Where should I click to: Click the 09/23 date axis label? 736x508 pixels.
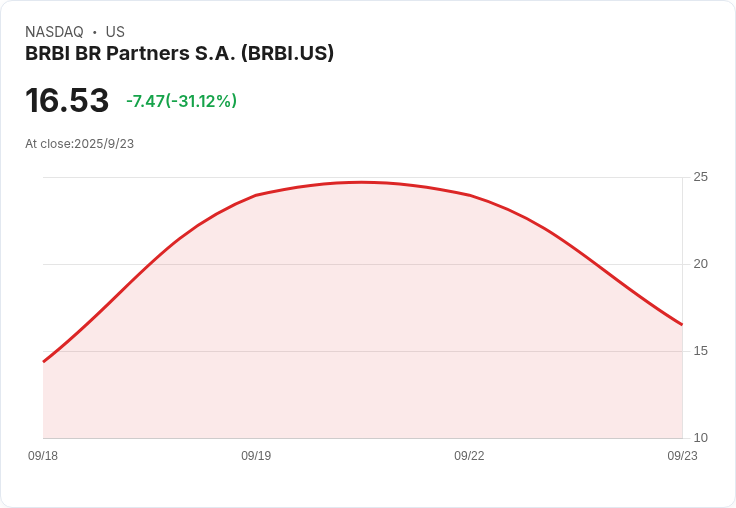[x=682, y=455]
